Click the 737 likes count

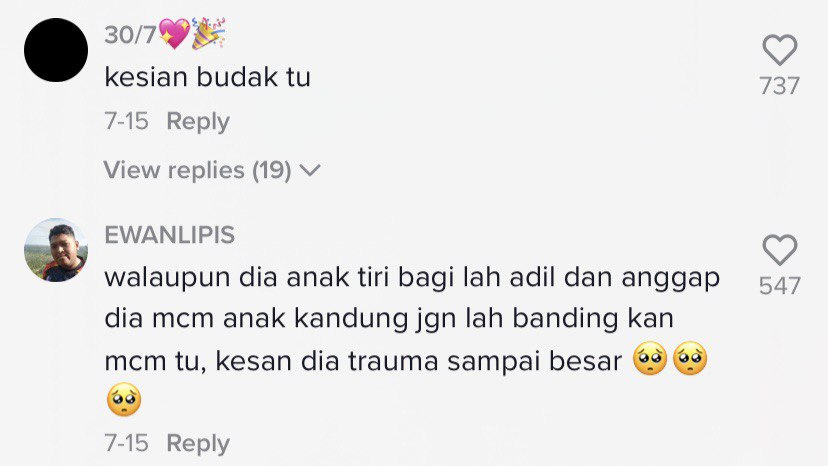779,86
